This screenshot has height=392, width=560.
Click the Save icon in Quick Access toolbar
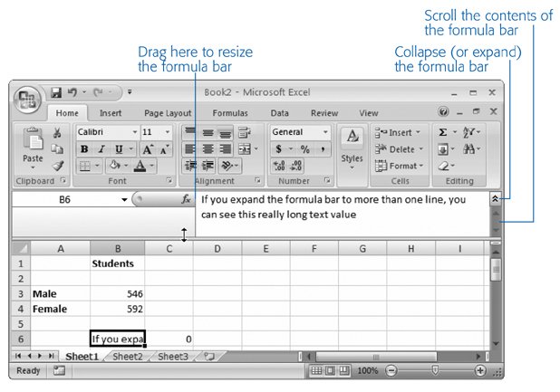(56, 91)
